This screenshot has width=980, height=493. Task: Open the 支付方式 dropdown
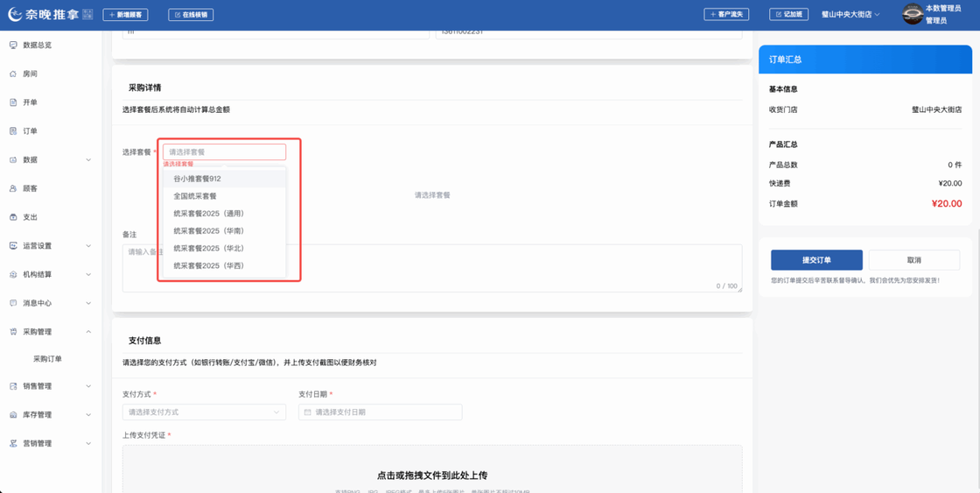coord(204,412)
